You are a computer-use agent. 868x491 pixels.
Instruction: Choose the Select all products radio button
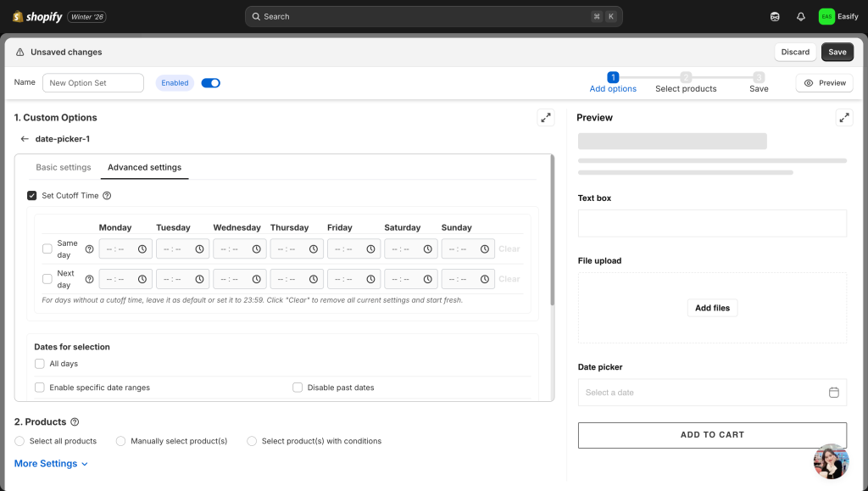coord(20,441)
